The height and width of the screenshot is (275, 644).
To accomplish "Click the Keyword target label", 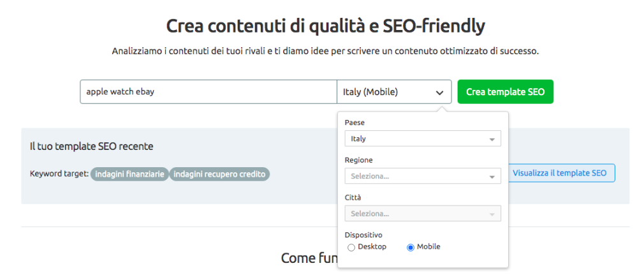I will click(59, 174).
